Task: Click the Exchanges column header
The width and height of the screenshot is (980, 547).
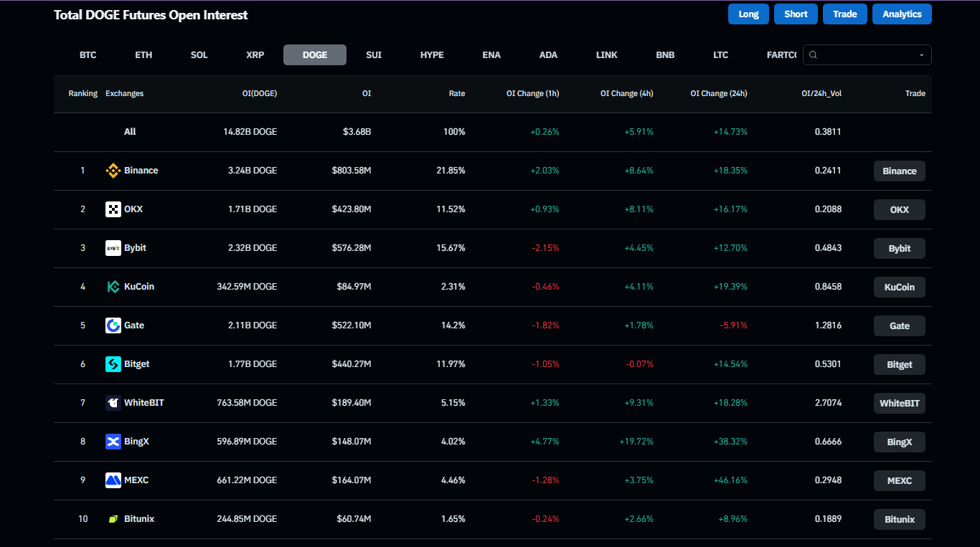Action: 124,93
